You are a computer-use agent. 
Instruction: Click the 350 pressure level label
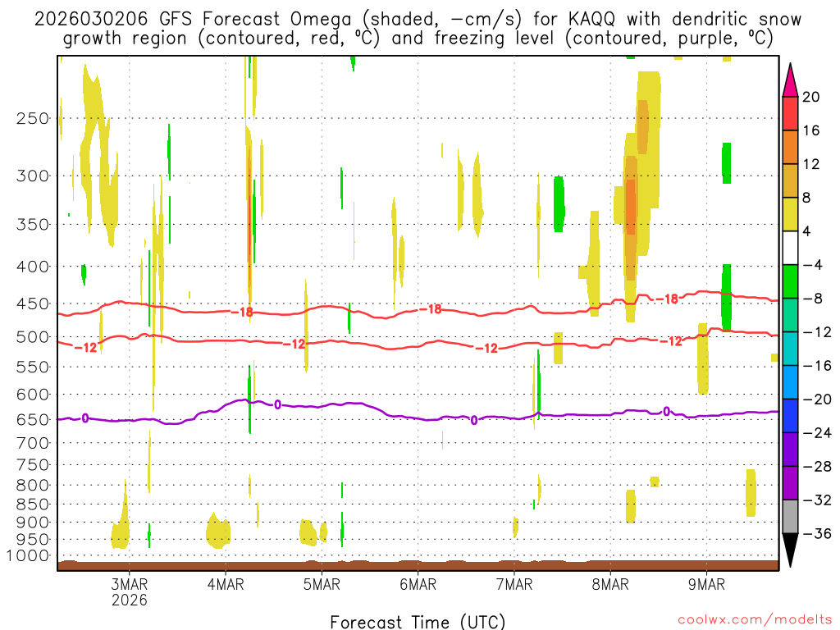(x=33, y=225)
